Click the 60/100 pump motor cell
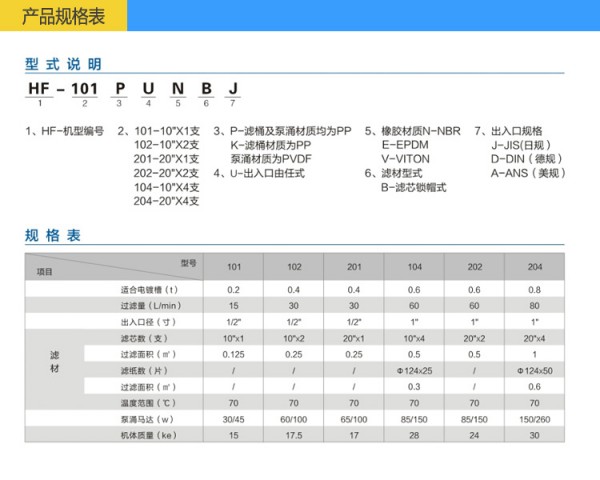 pyautogui.click(x=293, y=420)
